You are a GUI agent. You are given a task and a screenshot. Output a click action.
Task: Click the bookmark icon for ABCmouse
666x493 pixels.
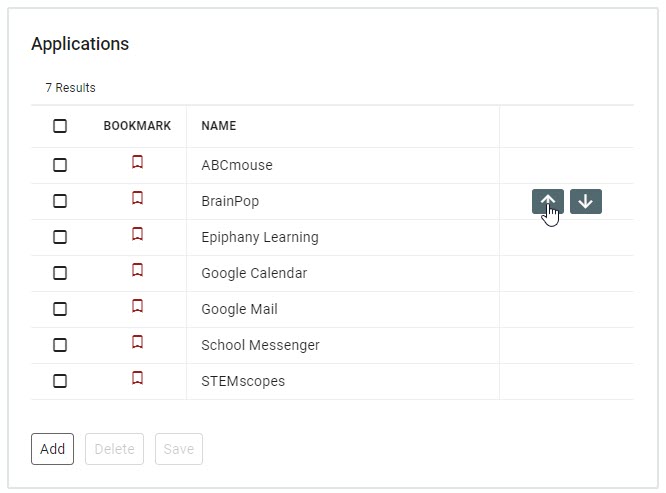tap(137, 162)
